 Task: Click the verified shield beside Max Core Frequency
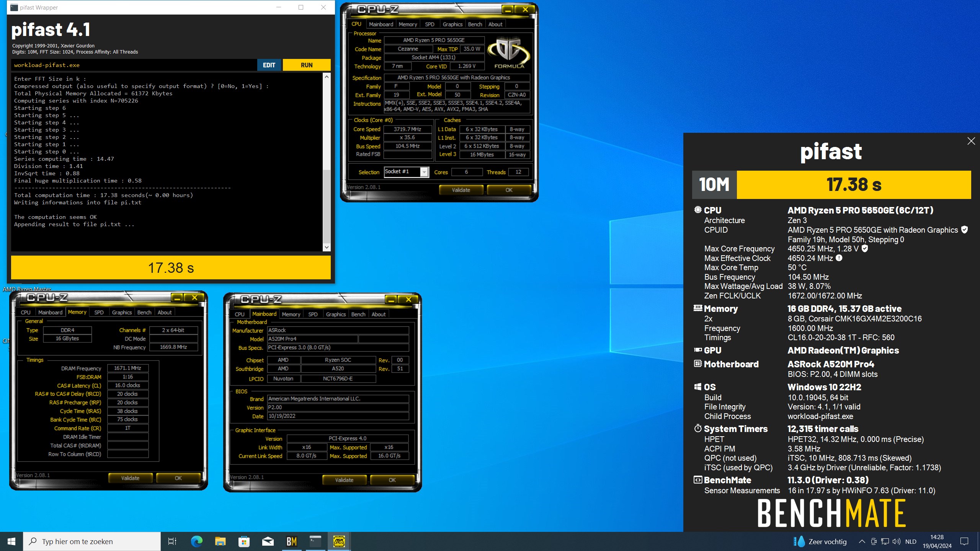point(865,248)
